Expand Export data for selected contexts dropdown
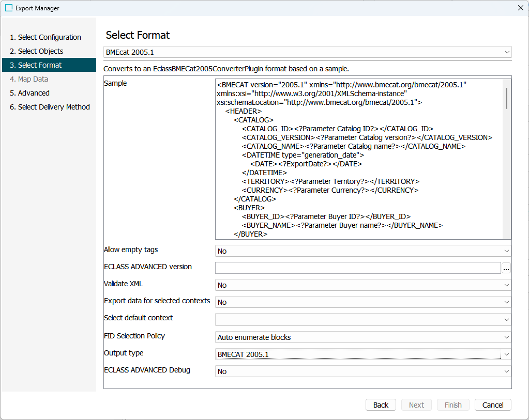Viewport: 529px width, 420px height. point(362,302)
